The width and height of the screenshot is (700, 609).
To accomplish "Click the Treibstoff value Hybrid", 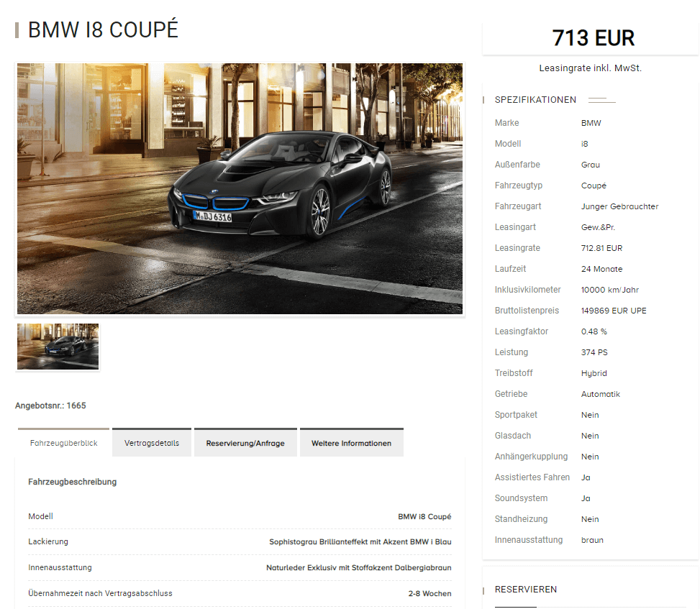I will tap(594, 373).
